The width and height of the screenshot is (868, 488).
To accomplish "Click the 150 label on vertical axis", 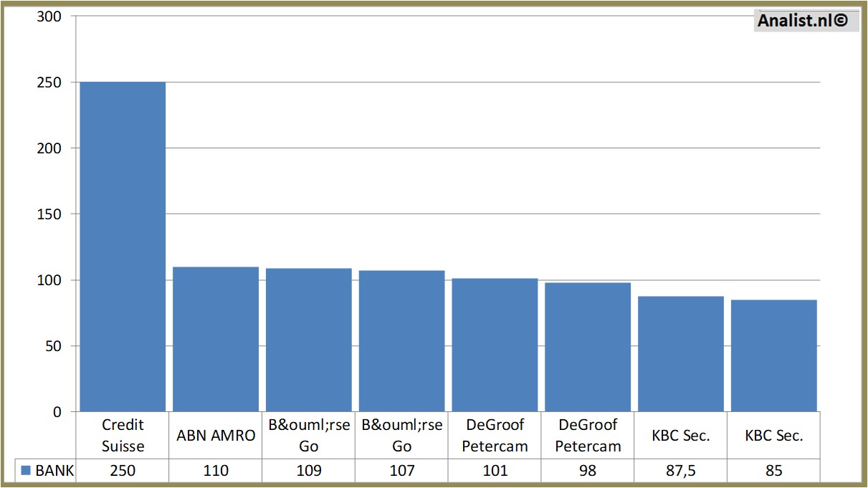I will click(49, 214).
